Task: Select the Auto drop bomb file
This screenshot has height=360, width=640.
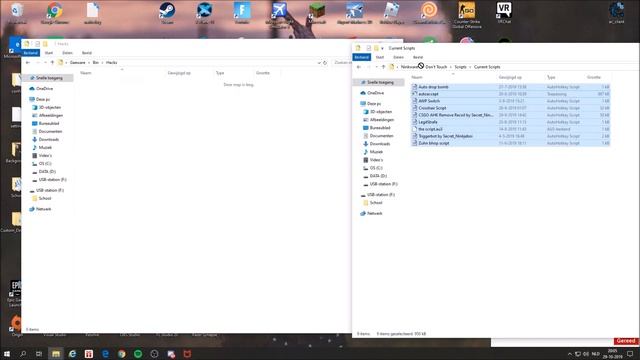Action: point(433,87)
